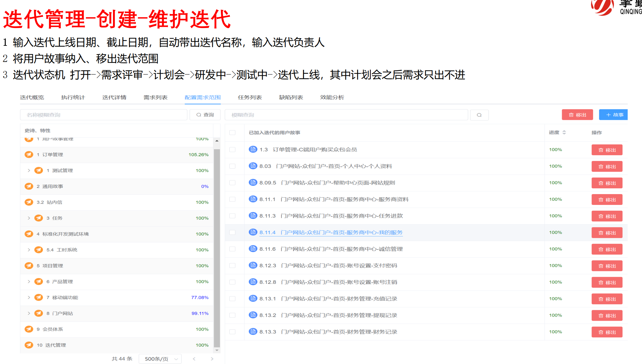Screen dimensions: 642x364
Task: Focus the 名称模糊查询 search field
Action: pyautogui.click(x=103, y=115)
